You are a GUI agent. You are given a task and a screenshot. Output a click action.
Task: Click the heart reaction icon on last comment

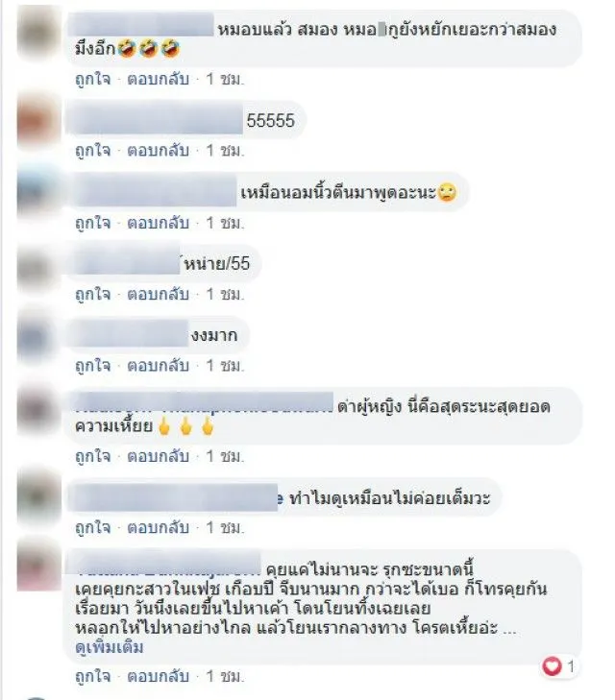point(552,666)
